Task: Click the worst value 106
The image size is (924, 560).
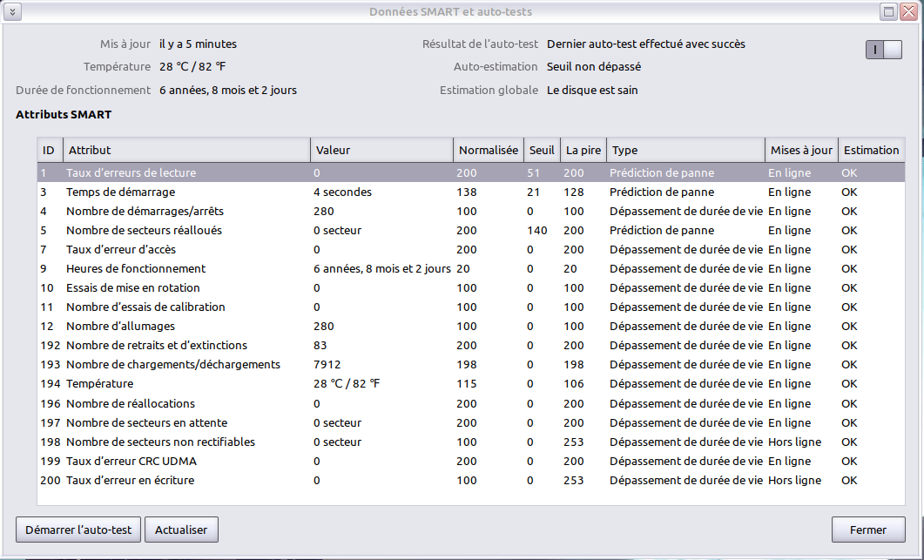Action: coord(573,384)
